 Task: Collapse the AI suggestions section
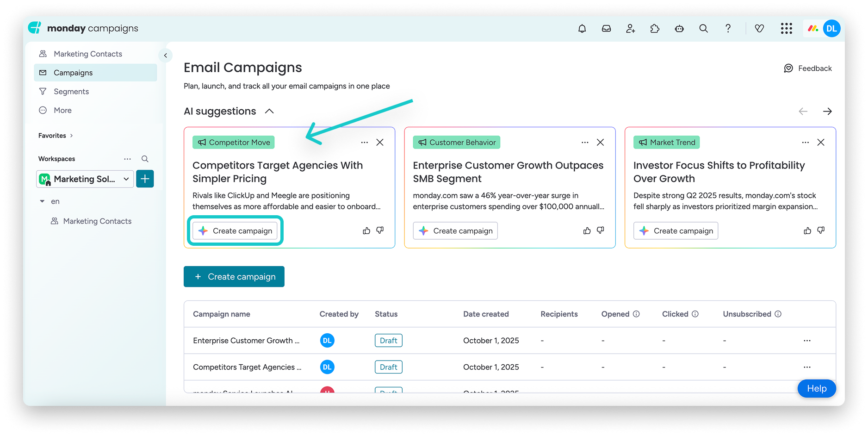[x=269, y=112]
